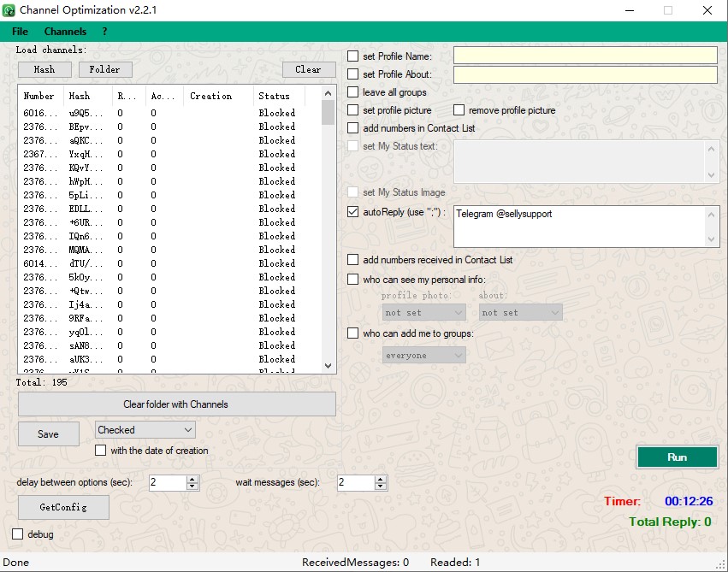The height and width of the screenshot is (572, 728).
Task: Increase delay between options spinner
Action: click(x=192, y=479)
